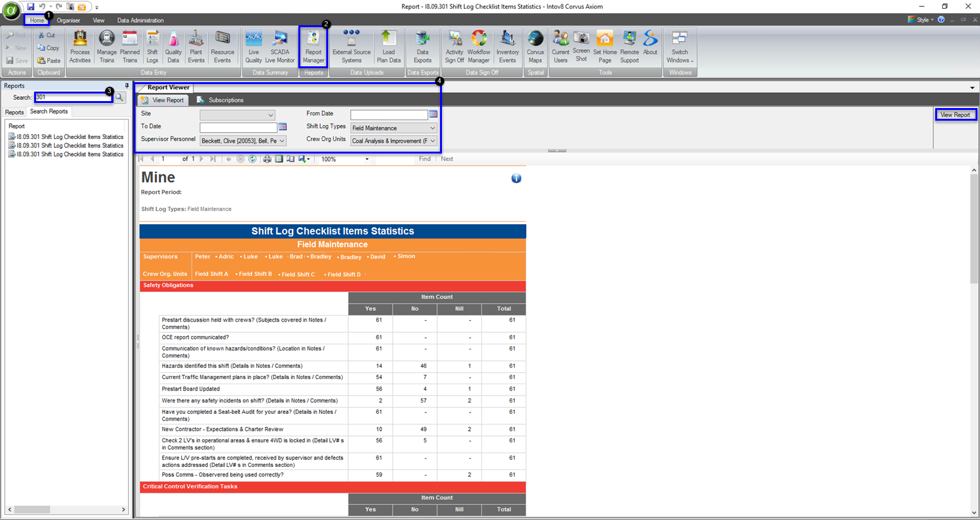Pin the Reports panel
This screenshot has width=980, height=520.
(x=126, y=85)
